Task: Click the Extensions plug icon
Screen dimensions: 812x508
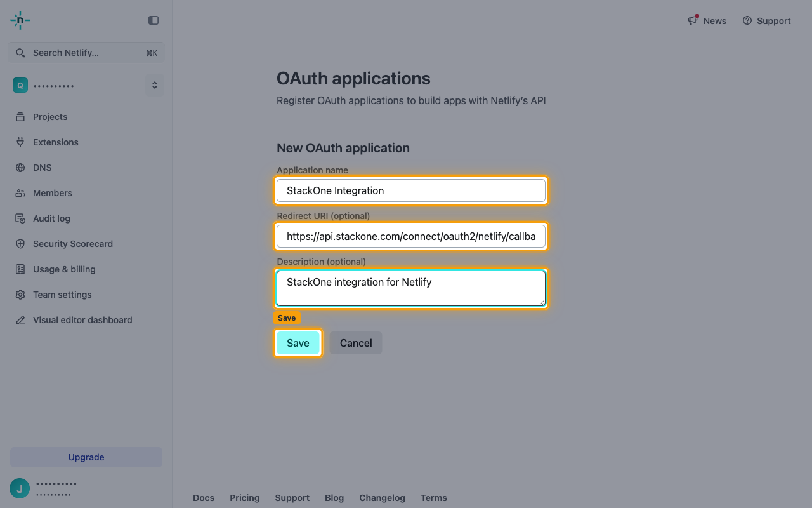Action: point(20,142)
